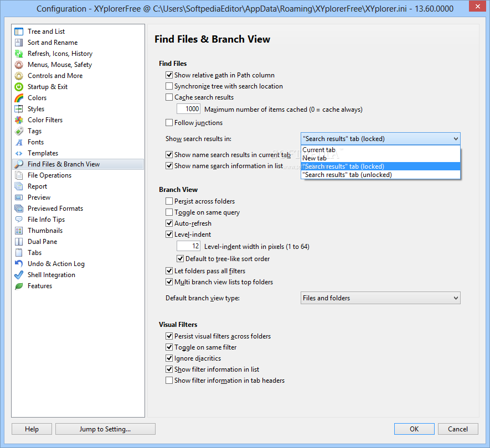490x448 pixels.
Task: Select the Report icon
Action: 19,186
